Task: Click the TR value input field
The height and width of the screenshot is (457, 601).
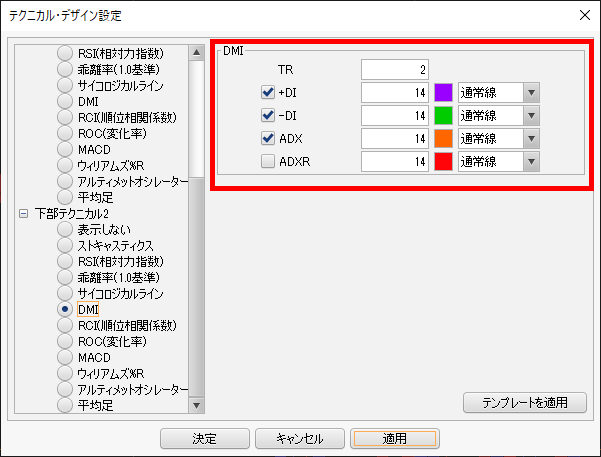Action: (x=397, y=69)
